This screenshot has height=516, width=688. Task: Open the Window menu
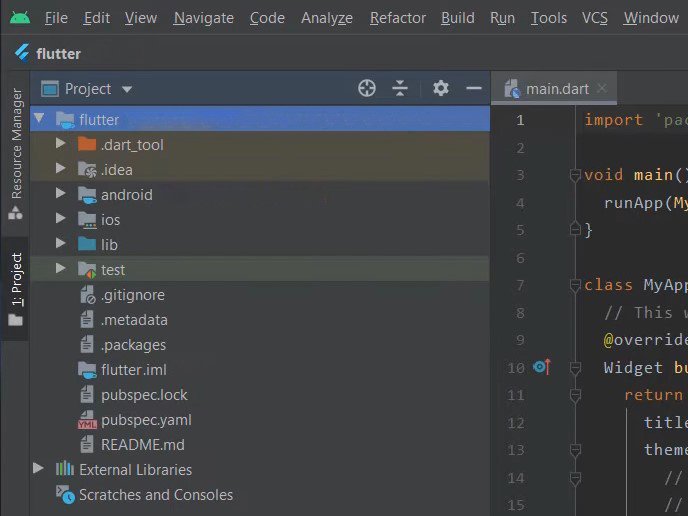coord(651,18)
